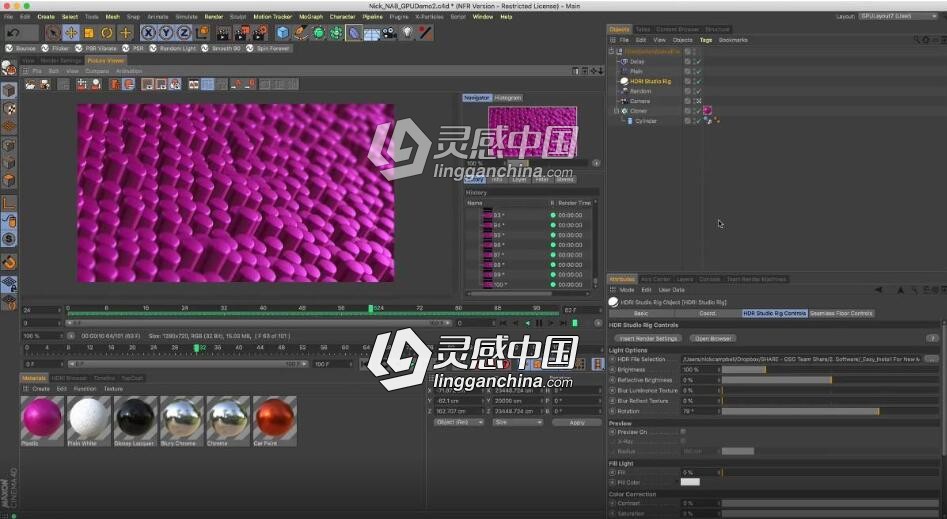Open Edit Render Settings icon

(x=260, y=33)
